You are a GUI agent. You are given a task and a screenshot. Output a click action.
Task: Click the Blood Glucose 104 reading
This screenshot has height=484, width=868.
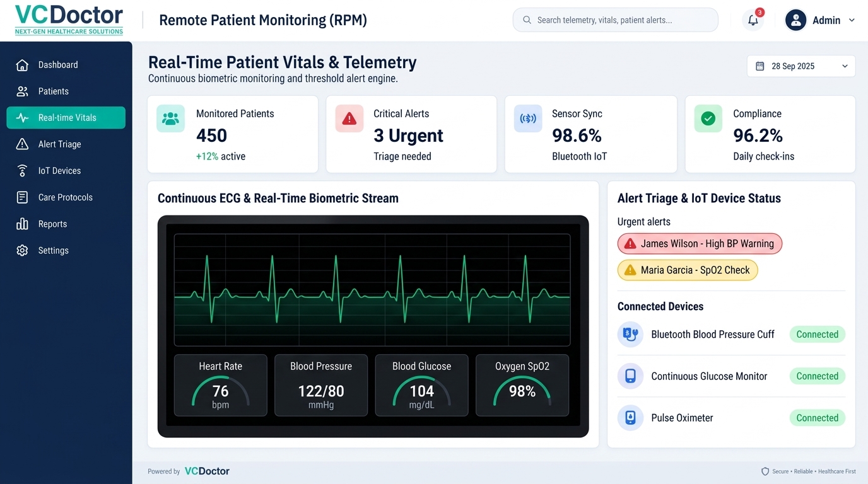pyautogui.click(x=422, y=391)
